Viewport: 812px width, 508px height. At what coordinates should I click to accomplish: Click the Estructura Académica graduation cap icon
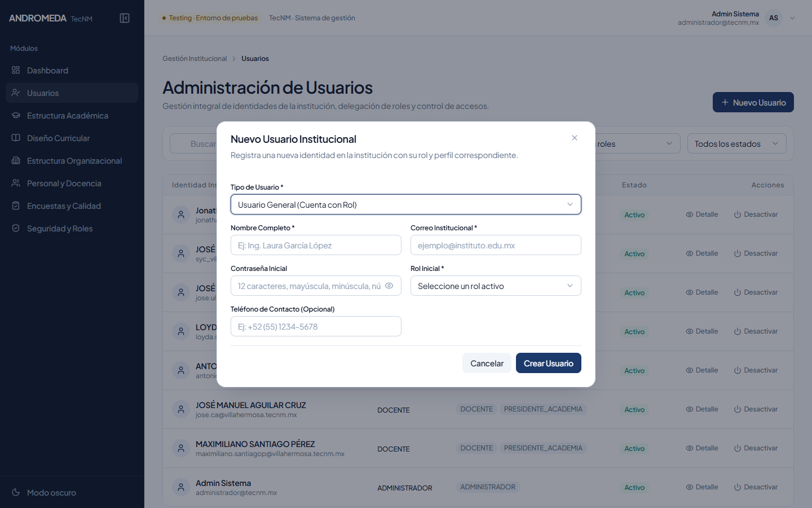[16, 115]
